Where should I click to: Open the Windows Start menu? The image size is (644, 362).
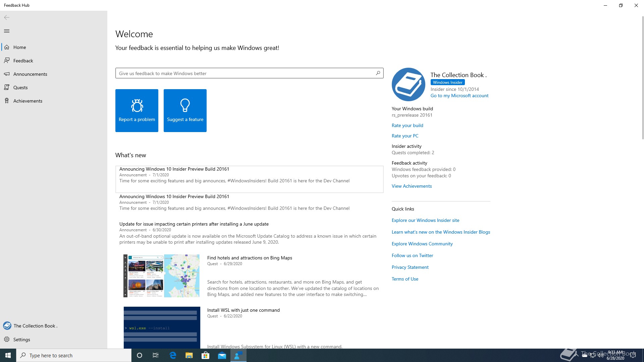pyautogui.click(x=8, y=355)
